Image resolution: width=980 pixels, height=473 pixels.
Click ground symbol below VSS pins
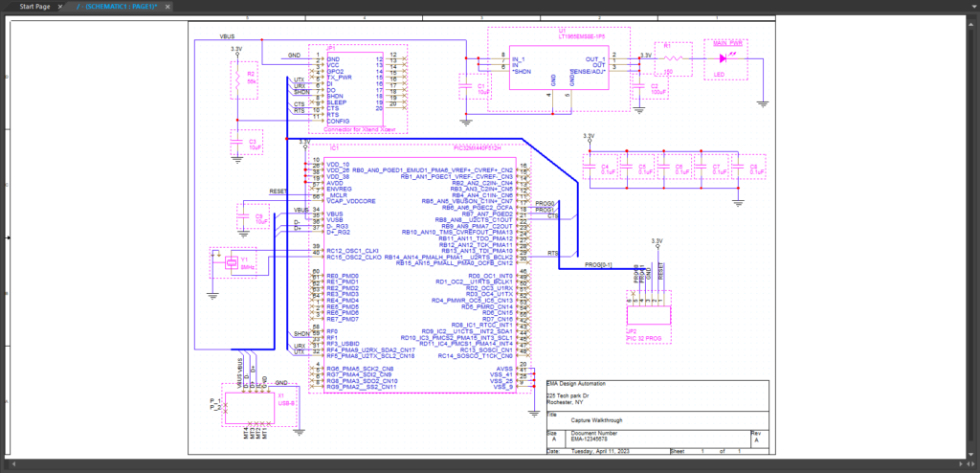[533, 413]
